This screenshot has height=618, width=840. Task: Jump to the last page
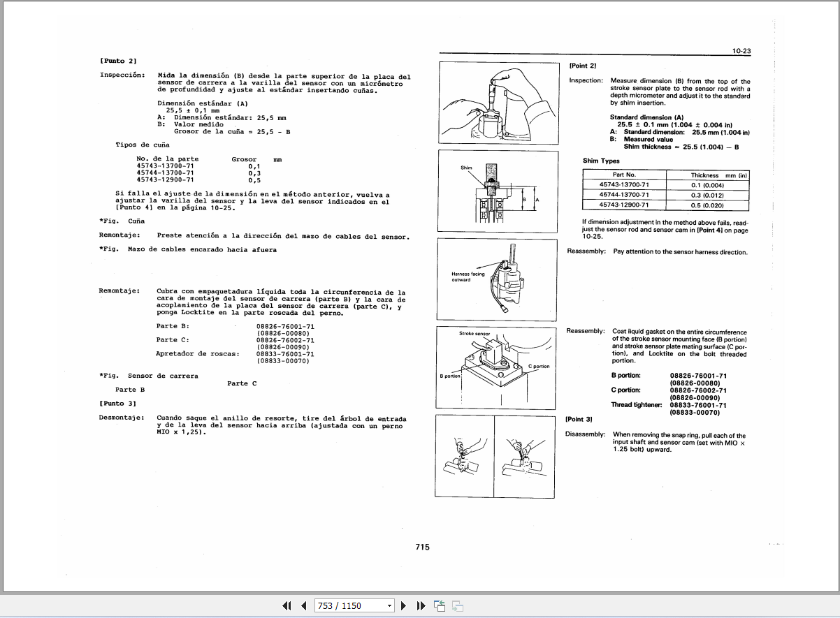pyautogui.click(x=421, y=605)
